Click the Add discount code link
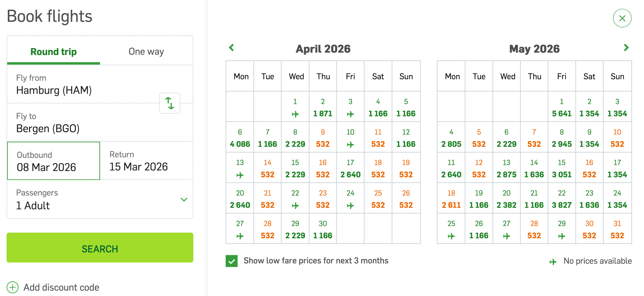 pos(61,287)
